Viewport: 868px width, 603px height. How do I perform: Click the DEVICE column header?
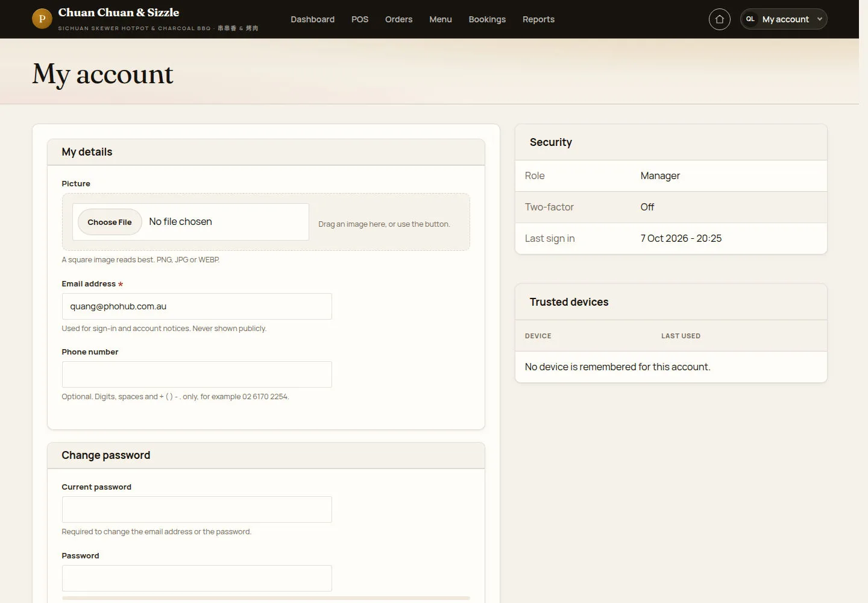[x=538, y=336]
